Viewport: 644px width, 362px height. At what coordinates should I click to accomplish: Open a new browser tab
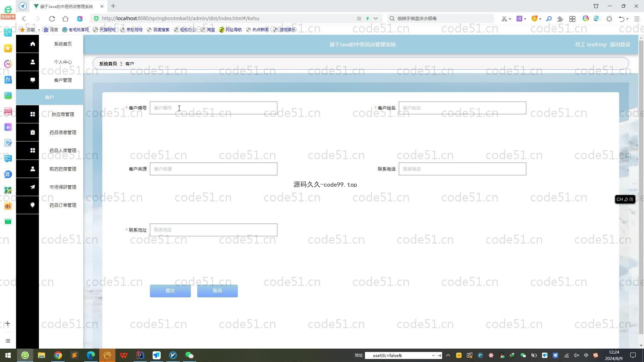click(x=113, y=6)
